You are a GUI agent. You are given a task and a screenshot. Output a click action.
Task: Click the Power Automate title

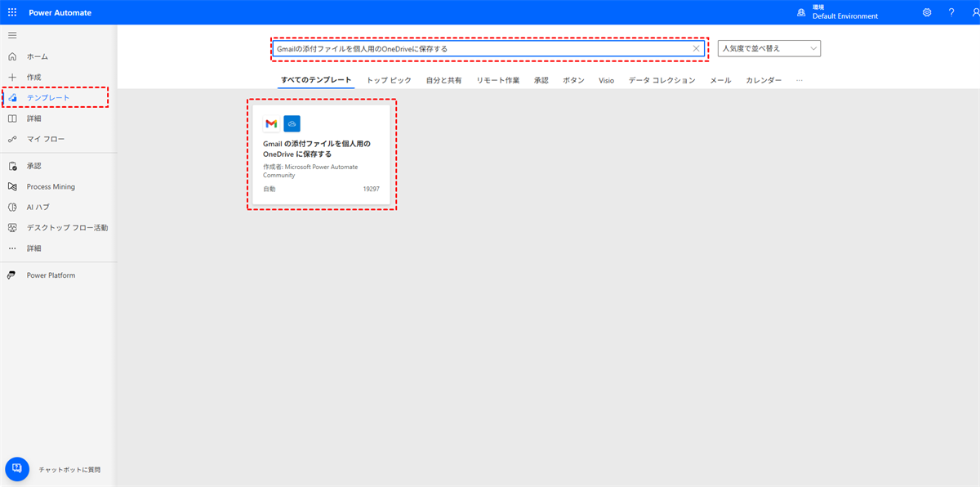pyautogui.click(x=60, y=13)
